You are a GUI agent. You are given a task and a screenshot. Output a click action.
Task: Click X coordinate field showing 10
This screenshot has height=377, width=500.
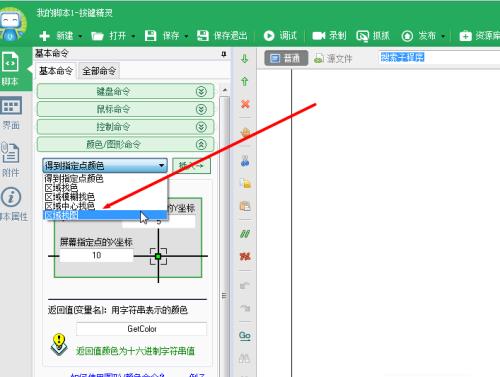pyautogui.click(x=96, y=255)
